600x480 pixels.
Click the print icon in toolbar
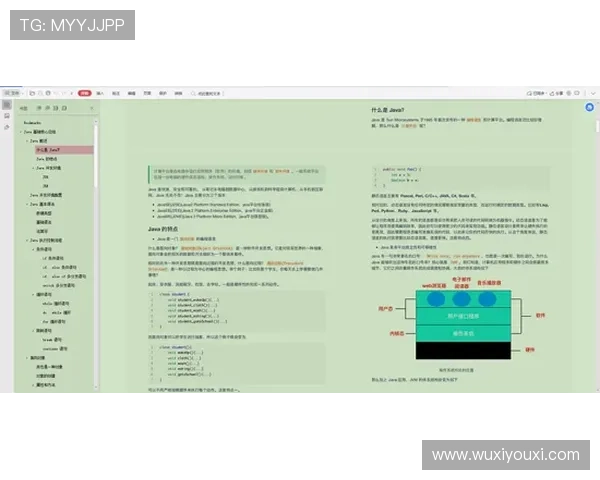(x=48, y=93)
